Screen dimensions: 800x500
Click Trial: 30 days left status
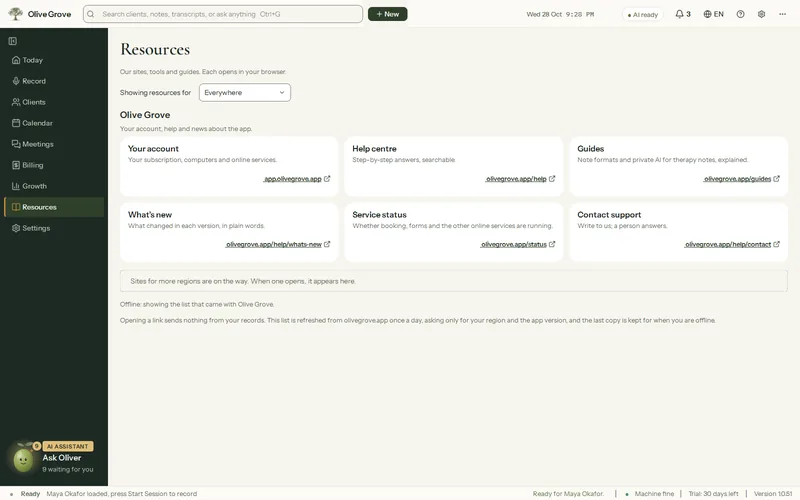(713, 494)
